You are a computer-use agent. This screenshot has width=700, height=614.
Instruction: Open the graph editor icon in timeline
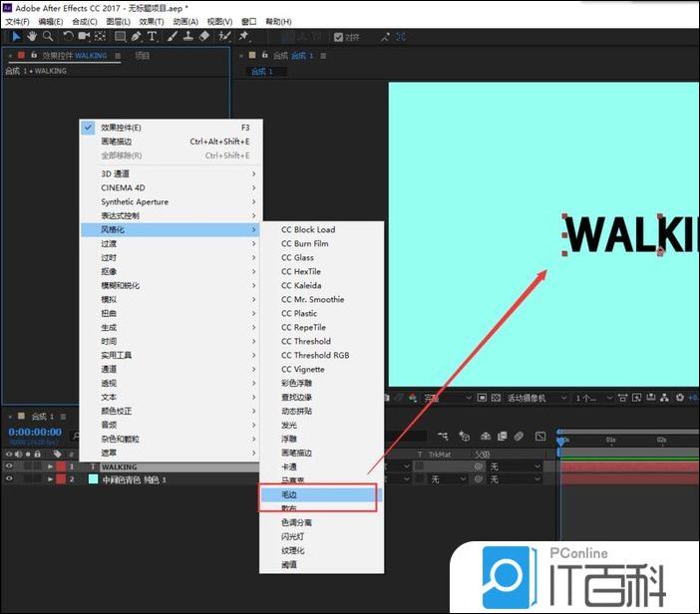[x=540, y=436]
